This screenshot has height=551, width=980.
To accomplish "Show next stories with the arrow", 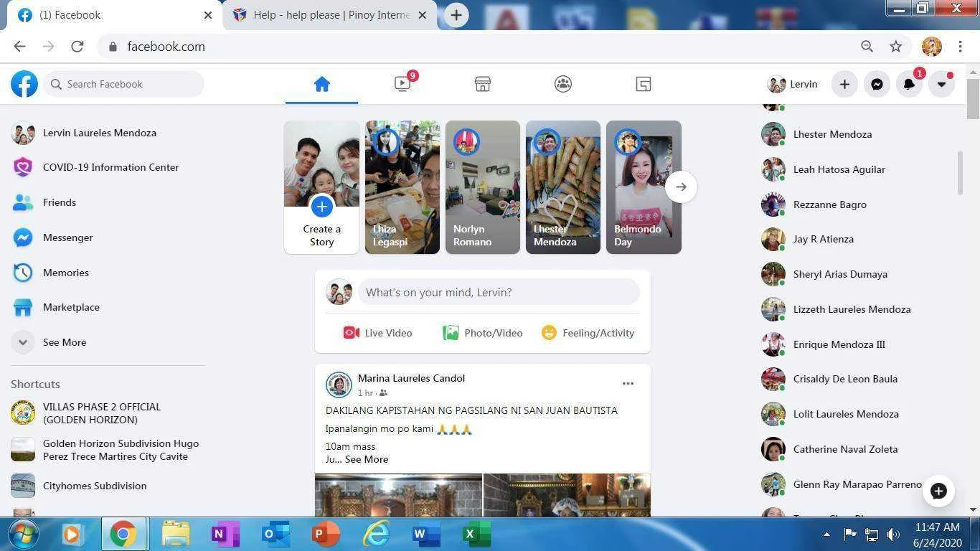I will pos(681,187).
